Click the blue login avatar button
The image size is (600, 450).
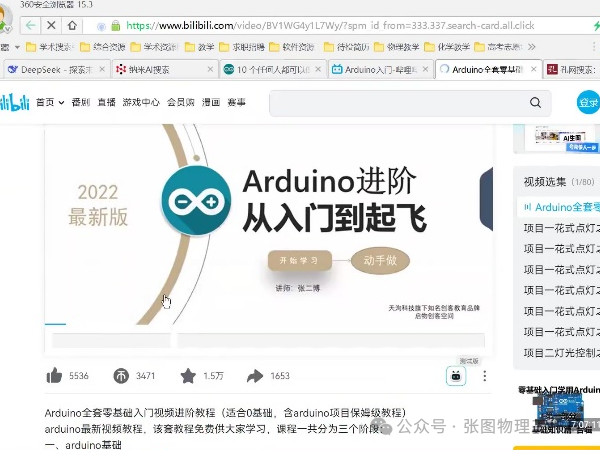(588, 102)
